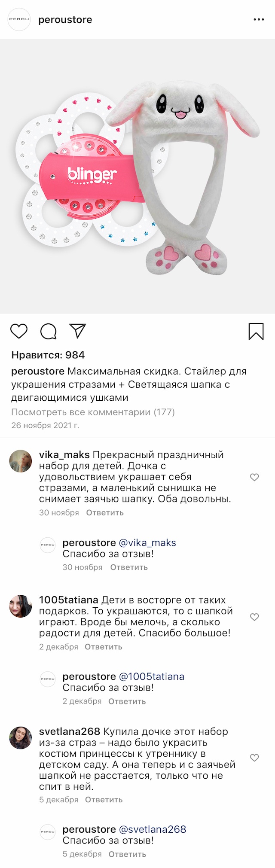Like svetlana268's comment
The width and height of the screenshot is (275, 868).
pyautogui.click(x=254, y=758)
